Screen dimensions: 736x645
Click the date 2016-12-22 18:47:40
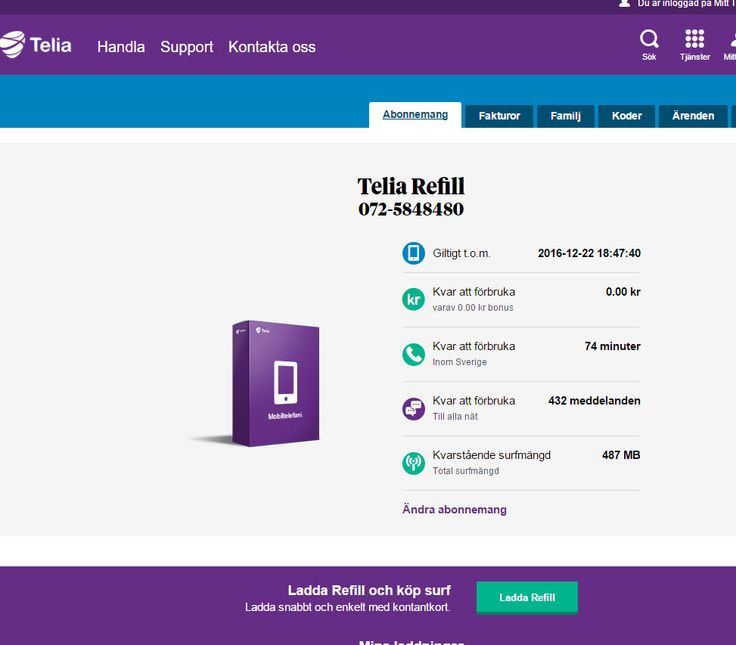tap(589, 253)
